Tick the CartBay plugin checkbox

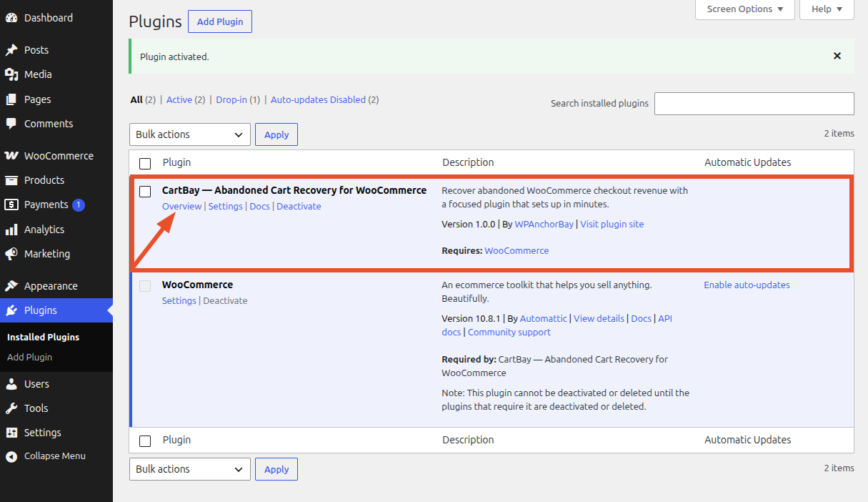tap(145, 191)
